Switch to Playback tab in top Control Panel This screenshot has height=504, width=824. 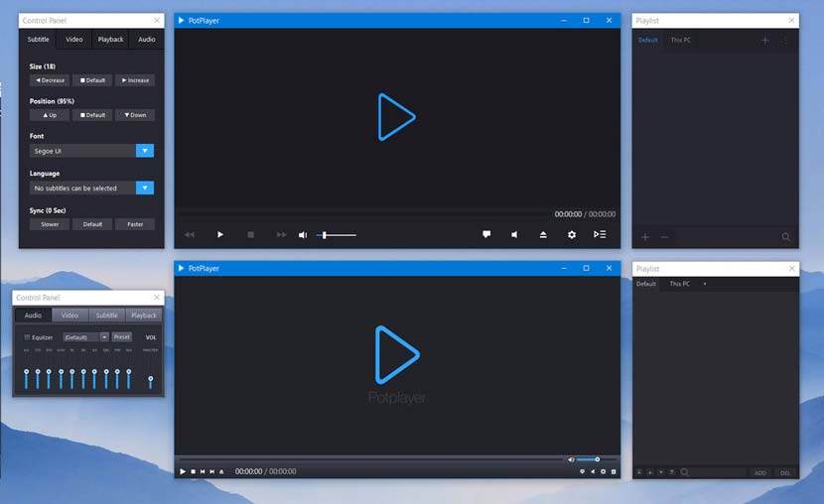click(110, 40)
